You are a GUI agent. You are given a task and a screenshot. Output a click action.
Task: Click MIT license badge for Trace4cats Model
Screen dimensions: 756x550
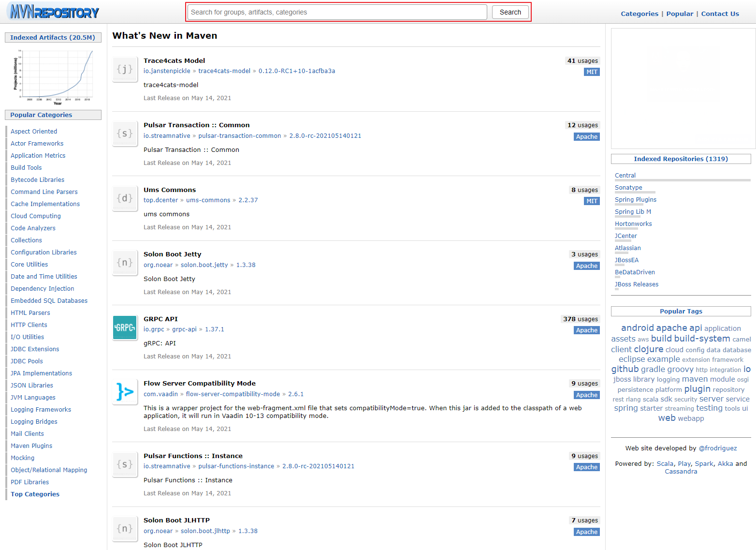[x=592, y=72]
